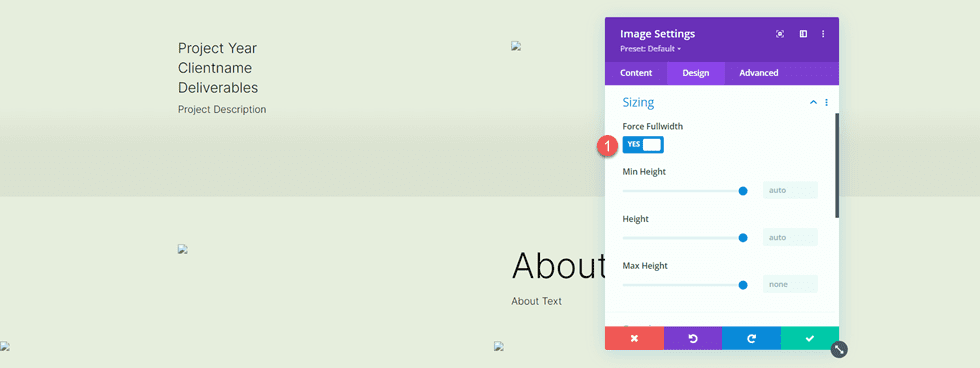Click the Clientname text
This screenshot has width=980, height=368.
coord(215,67)
